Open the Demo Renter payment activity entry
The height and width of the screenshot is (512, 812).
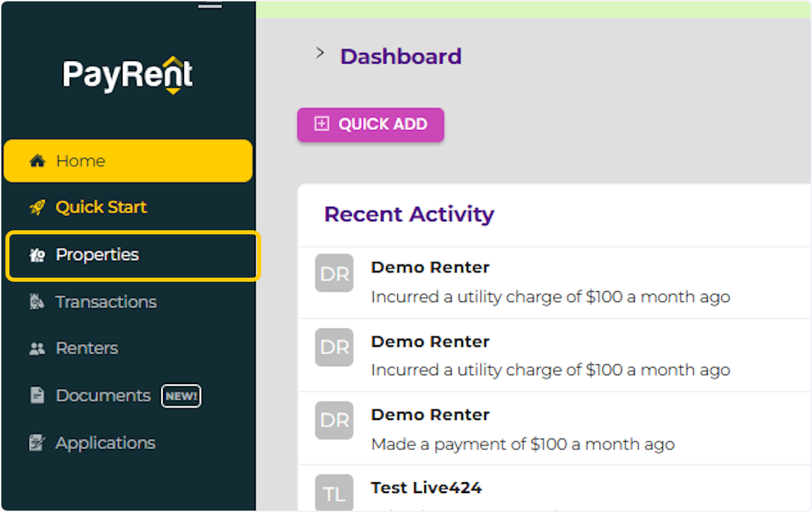(x=522, y=429)
